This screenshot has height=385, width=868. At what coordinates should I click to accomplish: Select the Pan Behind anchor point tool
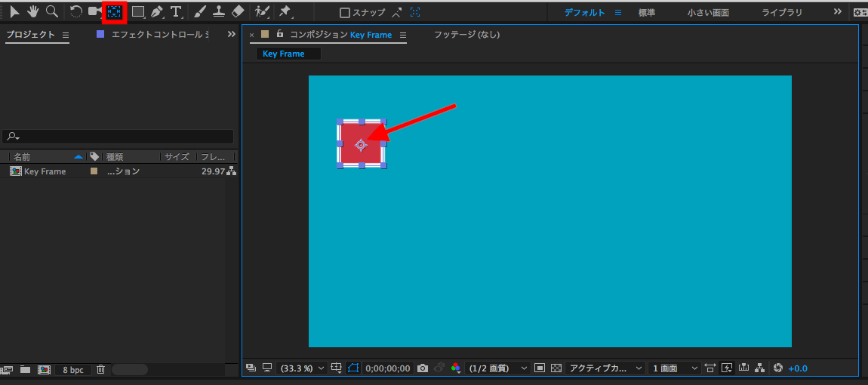click(115, 11)
